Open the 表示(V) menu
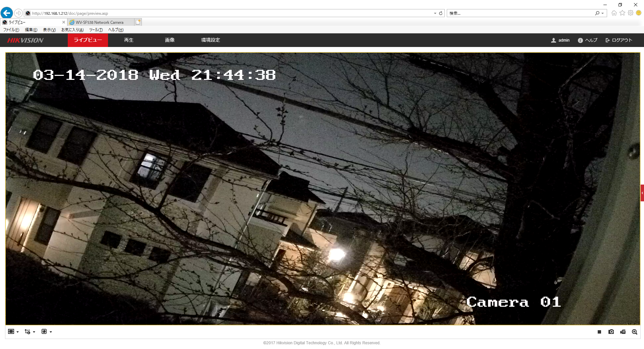Image resolution: width=644 pixels, height=349 pixels. 49,30
